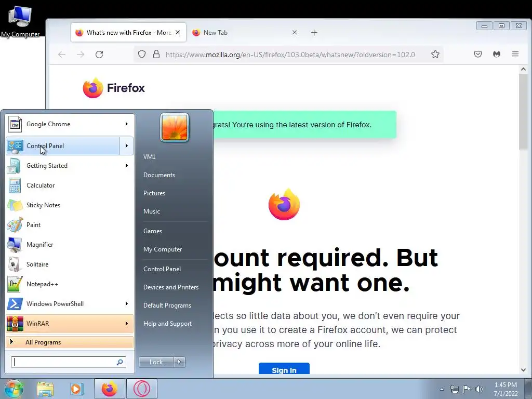This screenshot has width=532, height=399.
Task: Open Action Center flag icon
Action: click(467, 389)
